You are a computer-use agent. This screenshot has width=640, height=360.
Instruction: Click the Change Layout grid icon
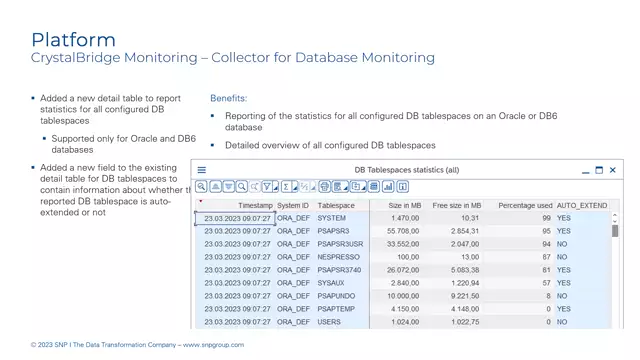(374, 187)
